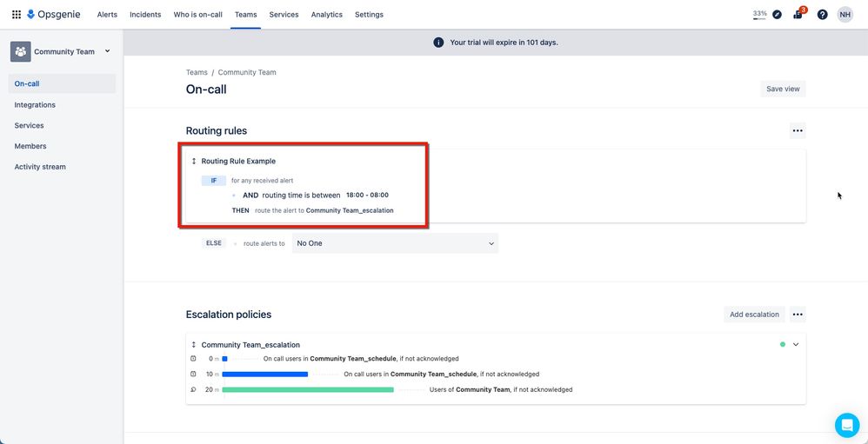This screenshot has height=444, width=868.
Task: Open the Analytics menu
Action: [x=327, y=15]
